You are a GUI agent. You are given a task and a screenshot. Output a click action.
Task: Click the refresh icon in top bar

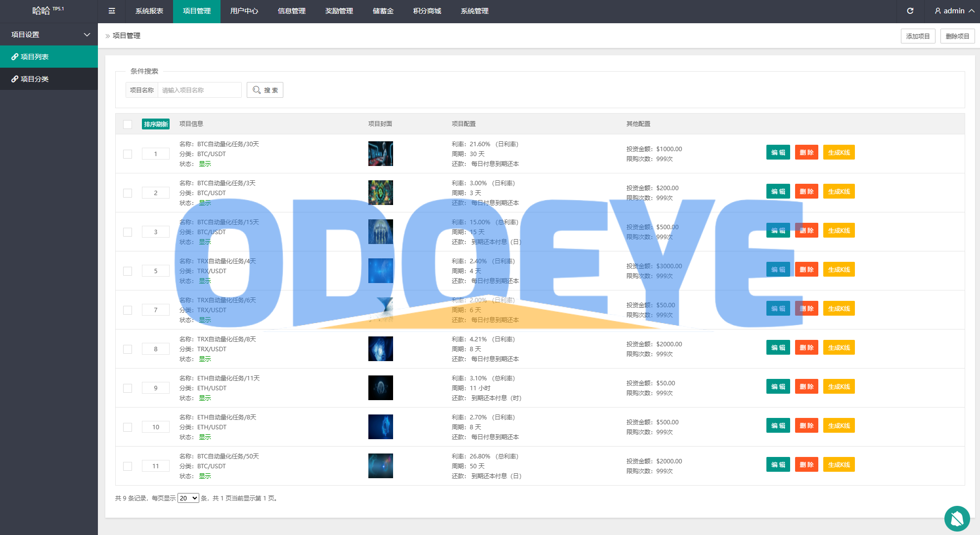pyautogui.click(x=910, y=11)
